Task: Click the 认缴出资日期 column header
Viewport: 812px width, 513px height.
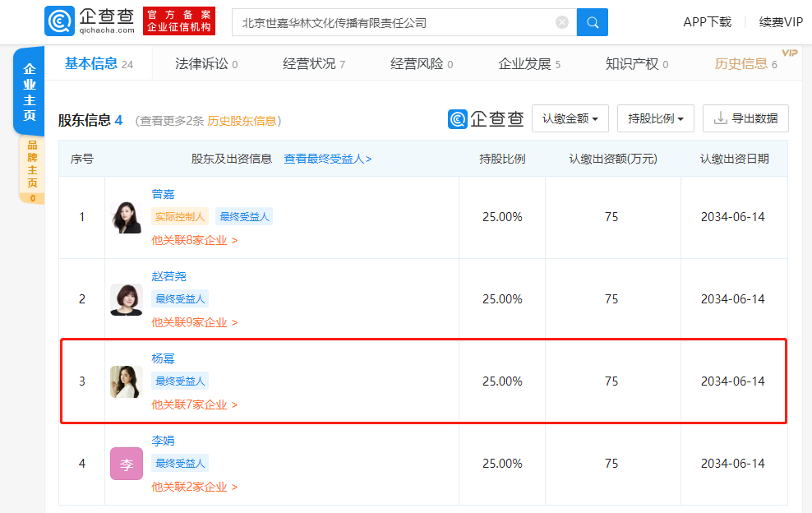Action: point(734,159)
